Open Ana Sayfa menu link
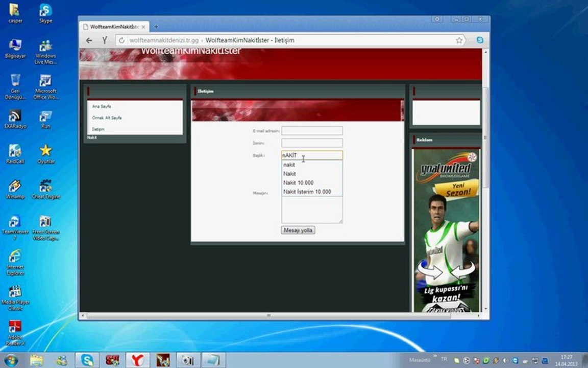The width and height of the screenshot is (588, 368). coord(101,106)
